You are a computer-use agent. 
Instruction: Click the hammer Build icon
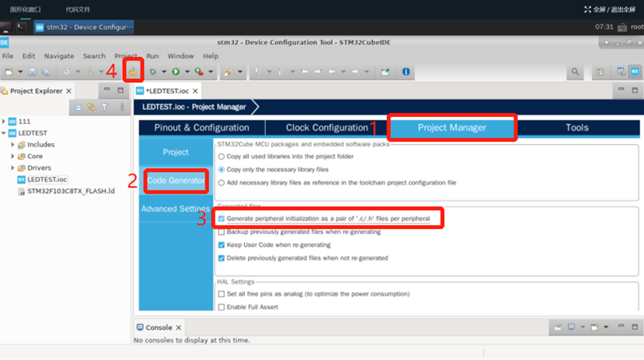[90, 72]
